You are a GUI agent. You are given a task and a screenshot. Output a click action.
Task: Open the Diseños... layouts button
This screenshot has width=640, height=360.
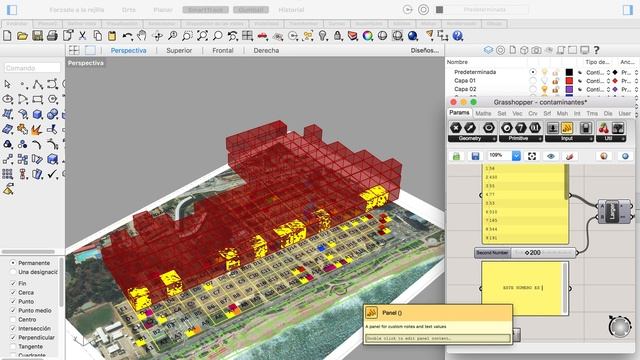point(424,51)
